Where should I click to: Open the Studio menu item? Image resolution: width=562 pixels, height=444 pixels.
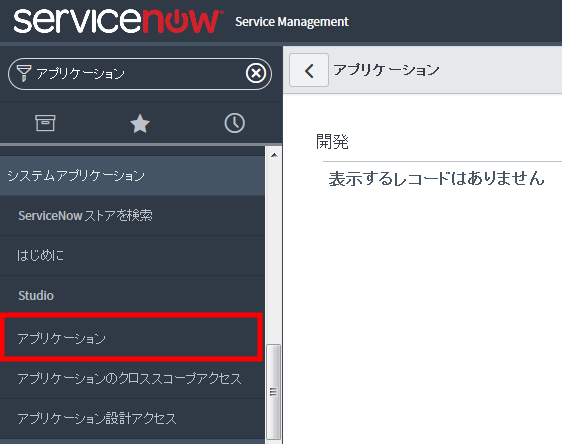coord(133,296)
